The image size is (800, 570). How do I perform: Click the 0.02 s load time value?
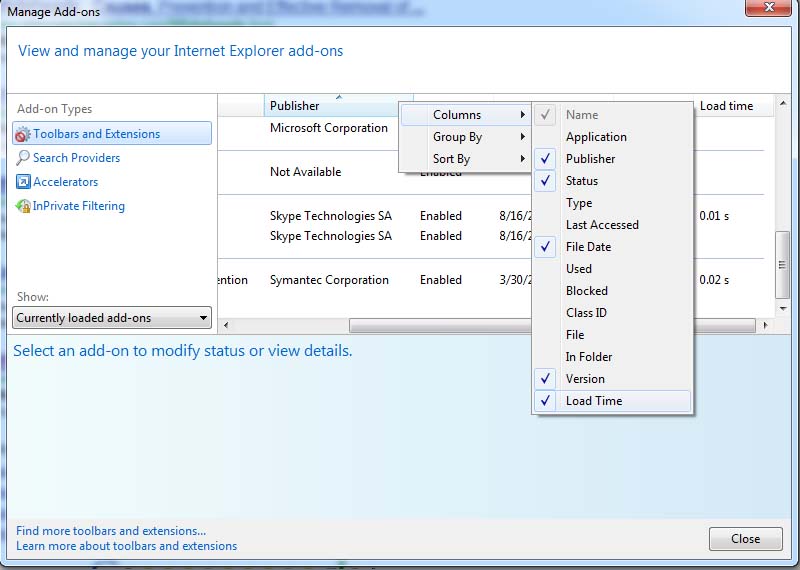714,280
